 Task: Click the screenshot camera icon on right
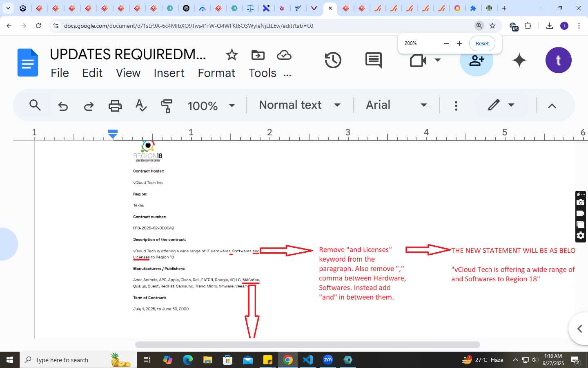580,202
